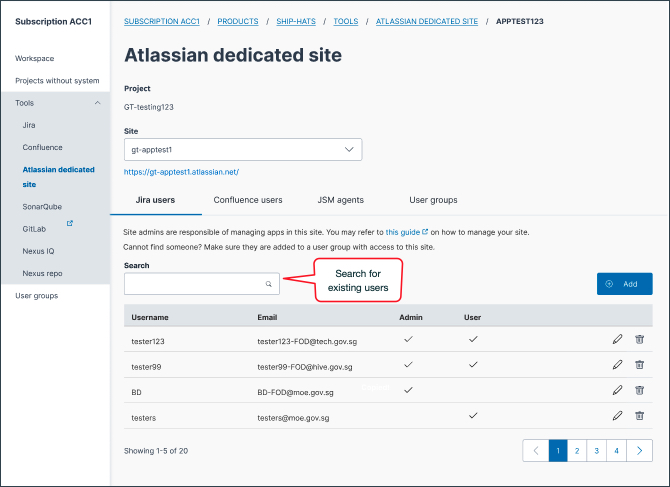Screen dimensions: 670x487
Task: Go to page 4
Action: click(616, 451)
